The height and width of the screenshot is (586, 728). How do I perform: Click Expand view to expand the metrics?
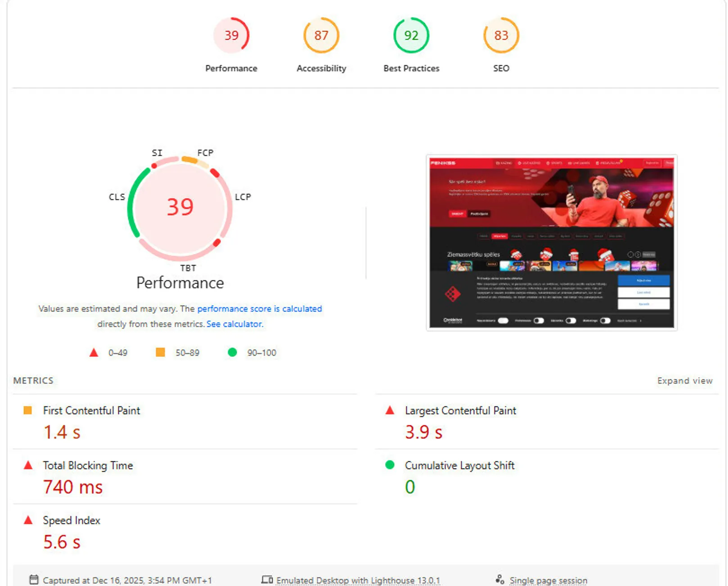tap(685, 380)
